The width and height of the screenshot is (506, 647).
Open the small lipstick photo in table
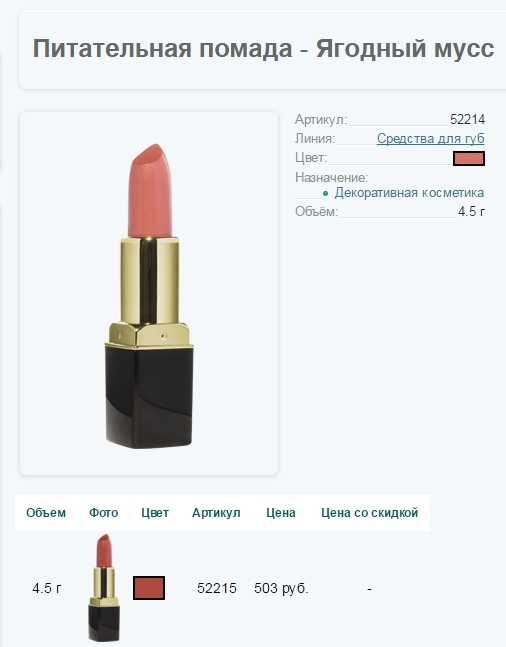(104, 588)
